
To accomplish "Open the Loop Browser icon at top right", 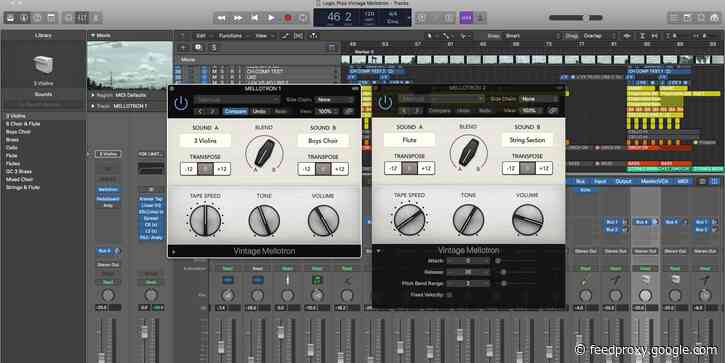I will (x=701, y=18).
